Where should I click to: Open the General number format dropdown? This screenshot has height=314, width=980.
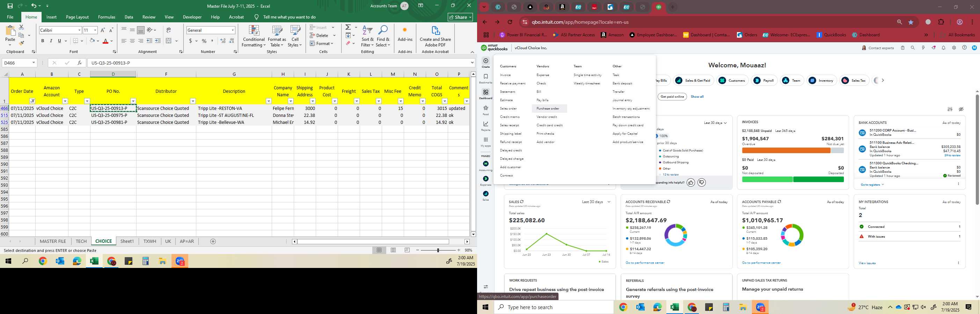tap(233, 30)
